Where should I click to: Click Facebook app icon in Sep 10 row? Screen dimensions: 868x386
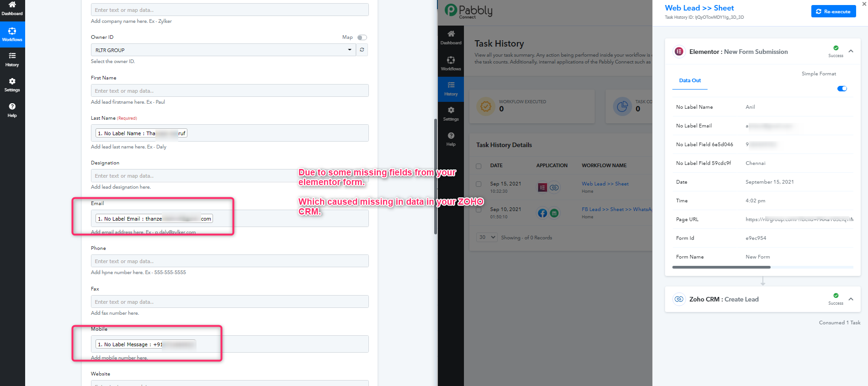pos(543,213)
